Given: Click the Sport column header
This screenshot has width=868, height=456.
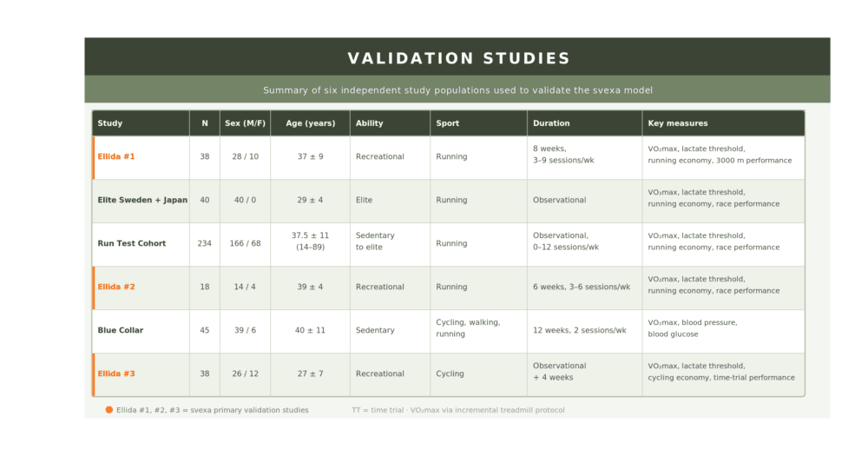Looking at the screenshot, I should [x=447, y=123].
